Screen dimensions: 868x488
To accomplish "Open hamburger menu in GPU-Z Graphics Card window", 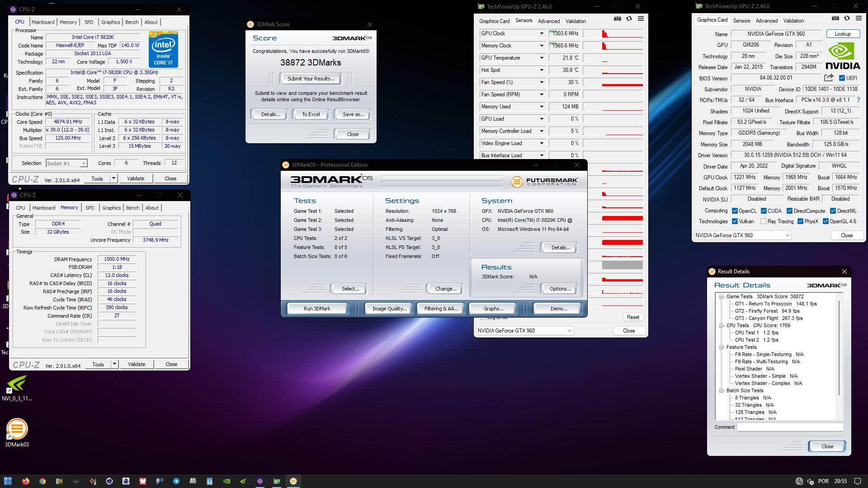I will click(x=859, y=18).
